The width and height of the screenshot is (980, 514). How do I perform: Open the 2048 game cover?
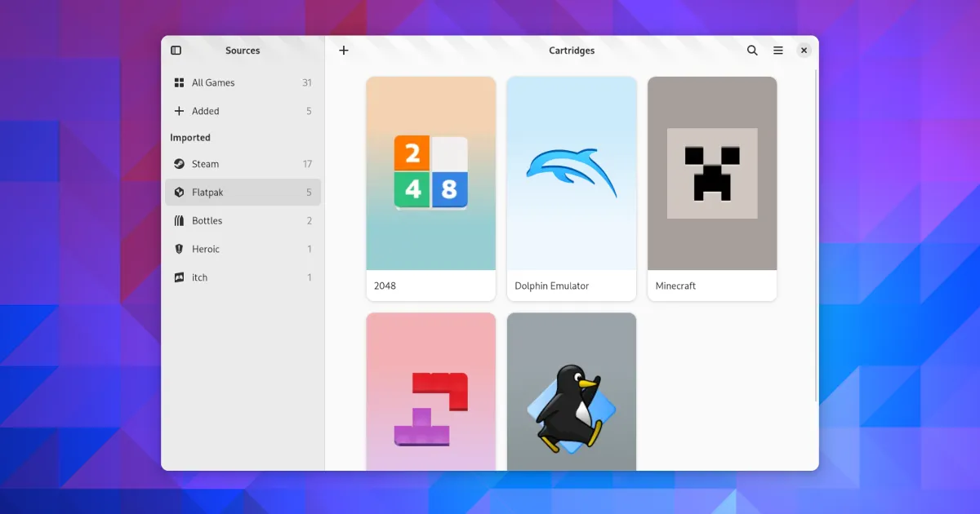pyautogui.click(x=430, y=174)
